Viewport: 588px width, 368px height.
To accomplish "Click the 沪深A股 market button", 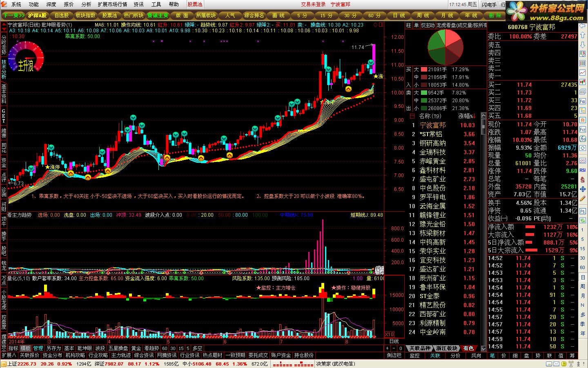I will pyautogui.click(x=37, y=15).
